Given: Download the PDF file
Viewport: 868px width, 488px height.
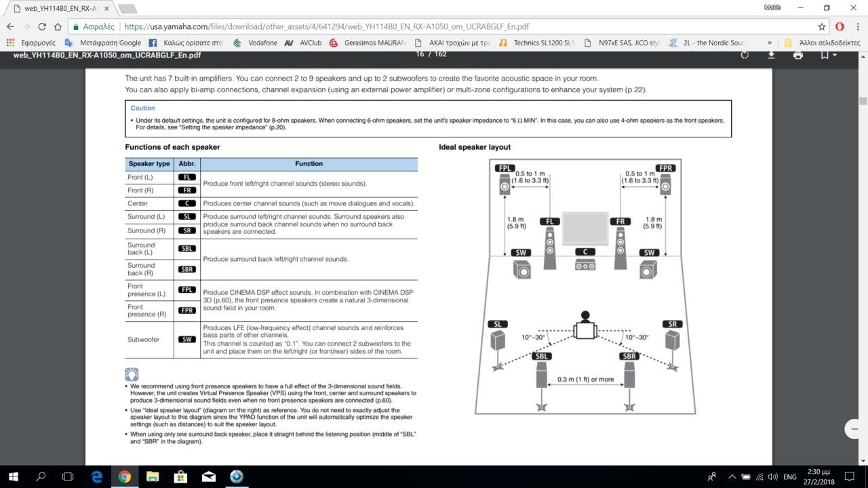Looking at the screenshot, I should pyautogui.click(x=771, y=55).
